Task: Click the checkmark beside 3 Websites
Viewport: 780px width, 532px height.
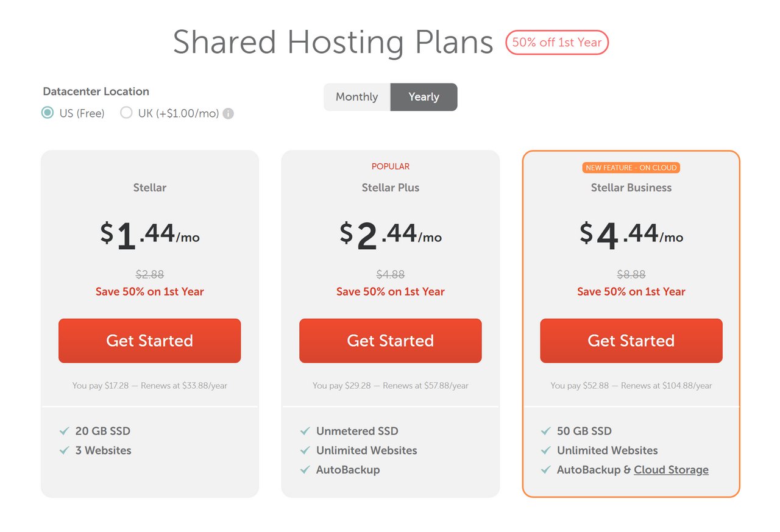Action: 64,450
